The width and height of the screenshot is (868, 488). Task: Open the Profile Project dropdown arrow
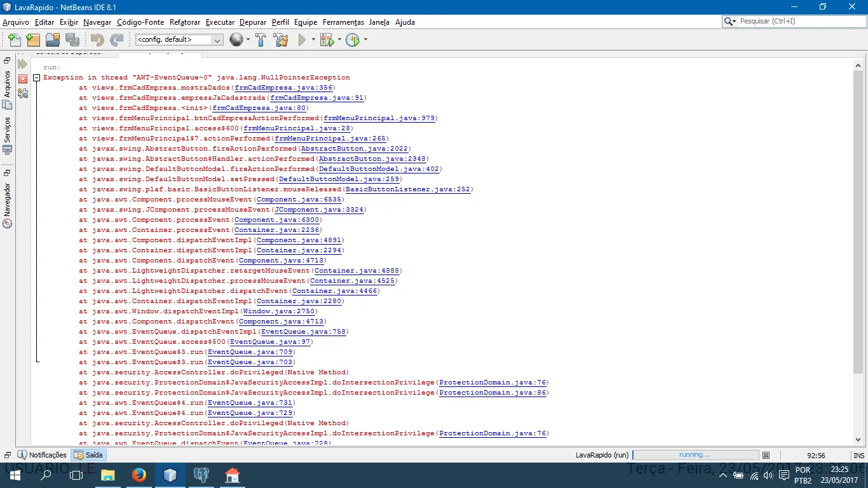[365, 40]
